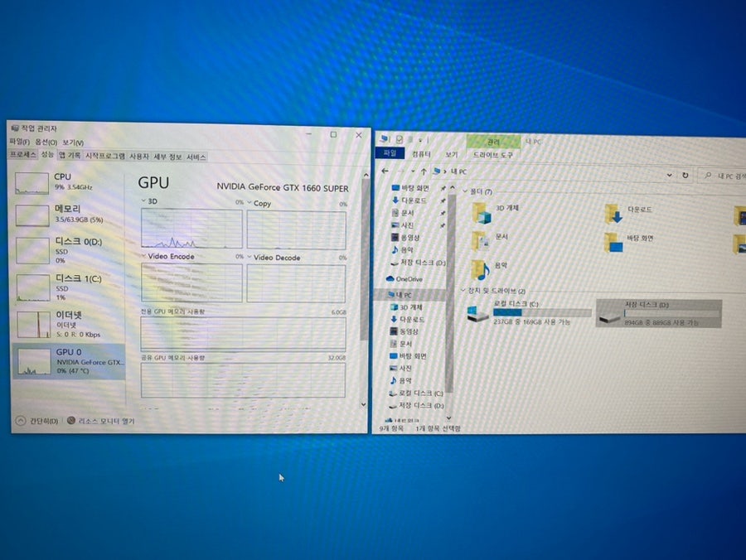Click 간단히(D) to collapse Task Manager

click(37, 421)
